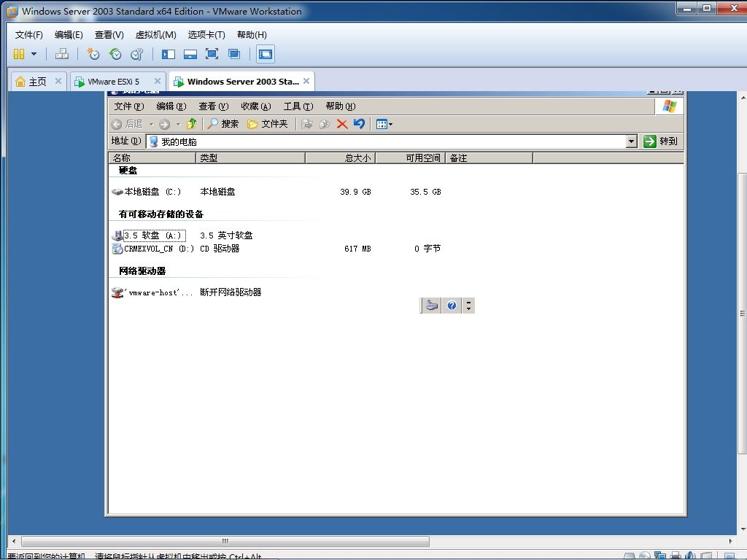Screen dimensions: 747x560
Task: Open Explorer's 帮助(H) menu in guest
Action: [x=341, y=106]
